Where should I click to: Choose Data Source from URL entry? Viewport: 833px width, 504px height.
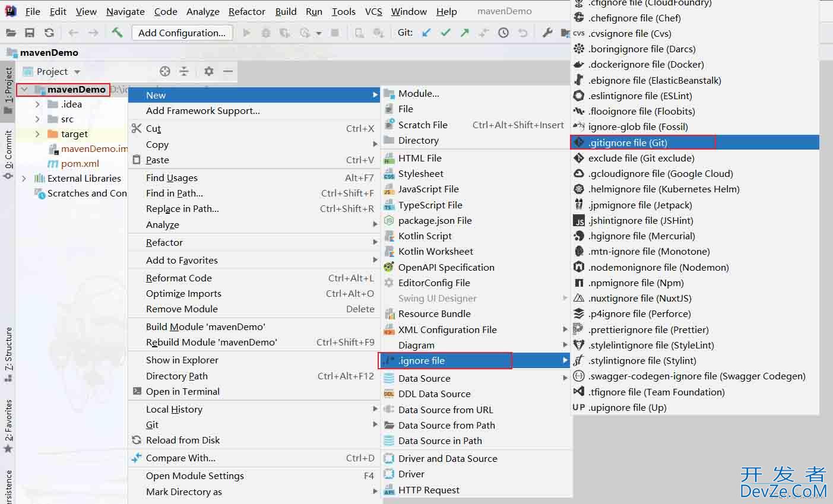coord(475,410)
